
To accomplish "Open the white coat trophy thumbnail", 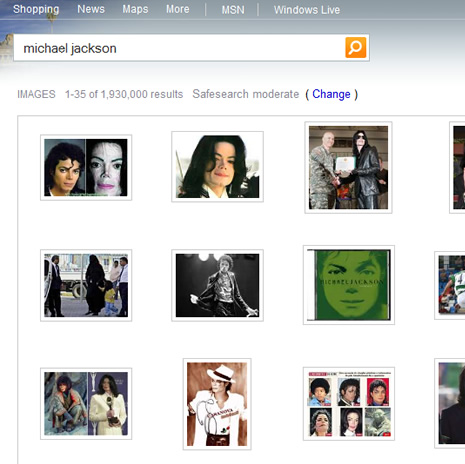I will 86,404.
